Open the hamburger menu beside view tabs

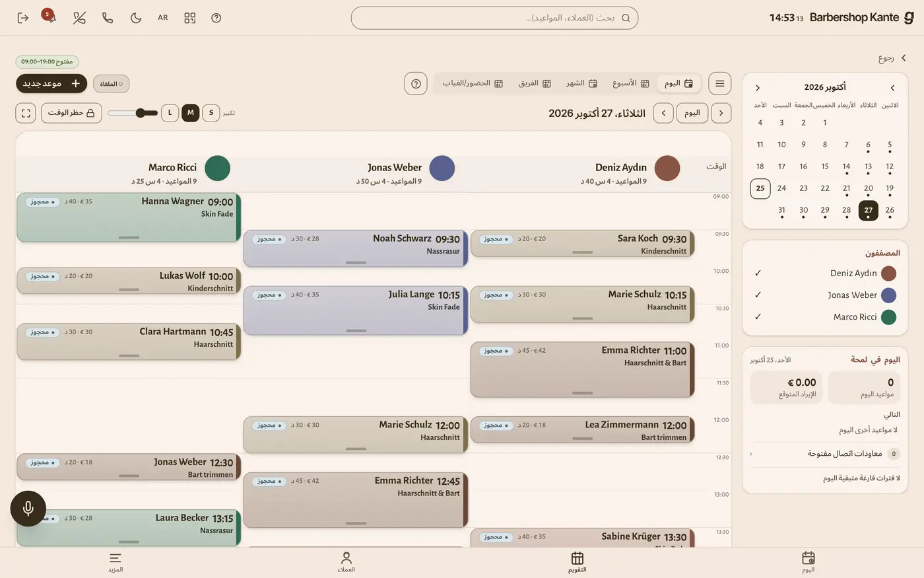pos(720,84)
